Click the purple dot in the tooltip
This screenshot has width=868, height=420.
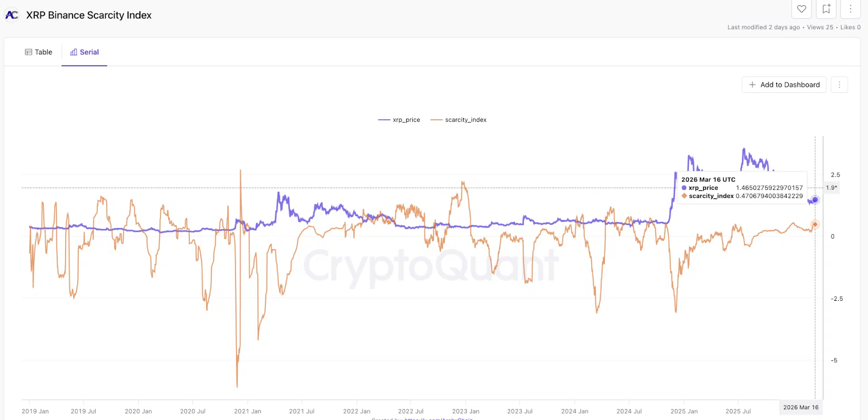(x=684, y=188)
